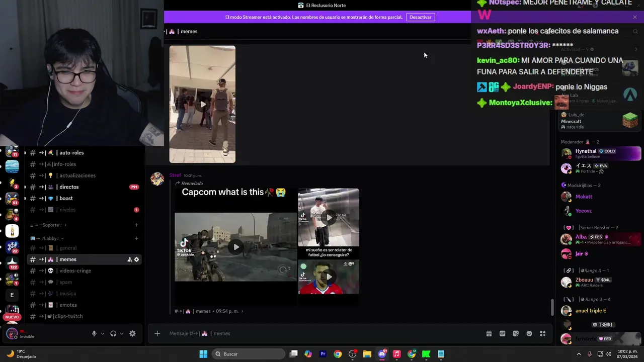Open the general channel
Viewport: 644px width, 362px height.
point(84,248)
